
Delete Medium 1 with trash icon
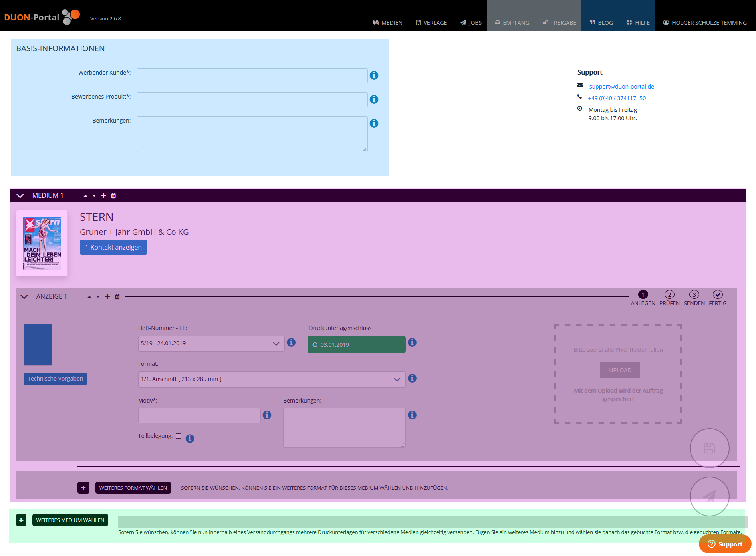pos(113,195)
